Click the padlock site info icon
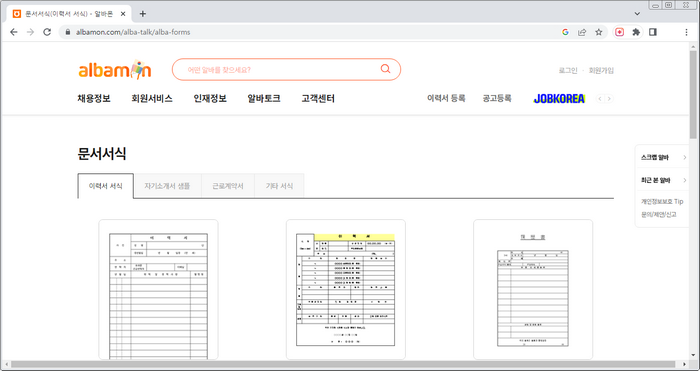 click(68, 32)
